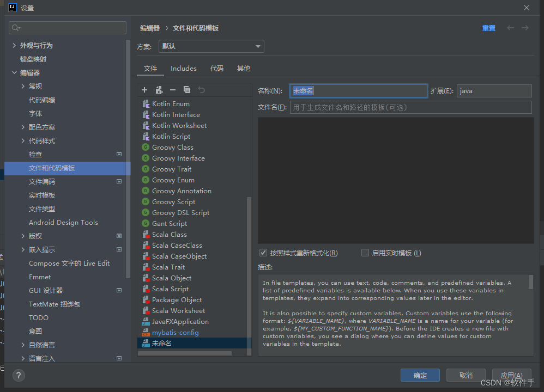Toggle the 按照样式重新格式化 checkbox

pyautogui.click(x=263, y=253)
